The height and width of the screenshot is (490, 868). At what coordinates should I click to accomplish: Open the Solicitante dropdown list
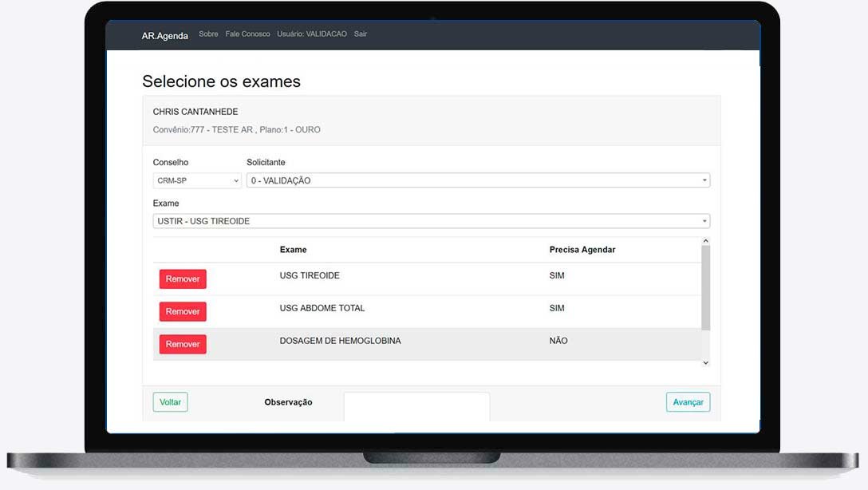point(477,181)
